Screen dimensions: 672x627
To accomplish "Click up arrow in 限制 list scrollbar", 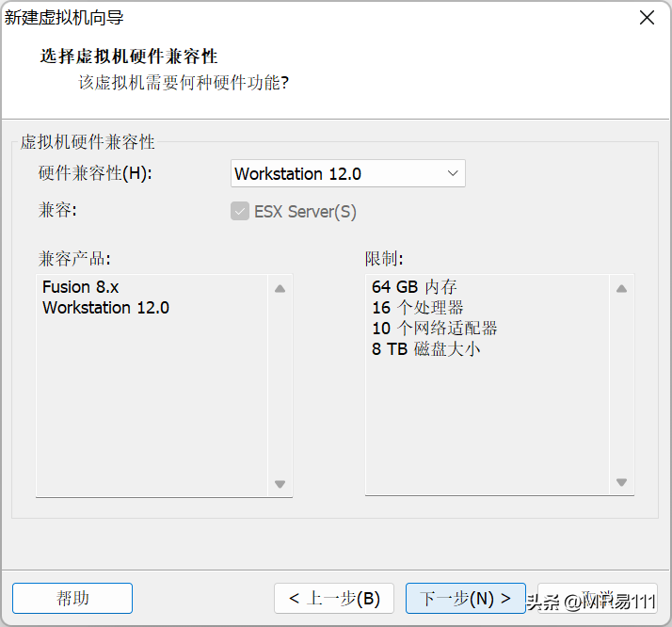I will pos(621,288).
